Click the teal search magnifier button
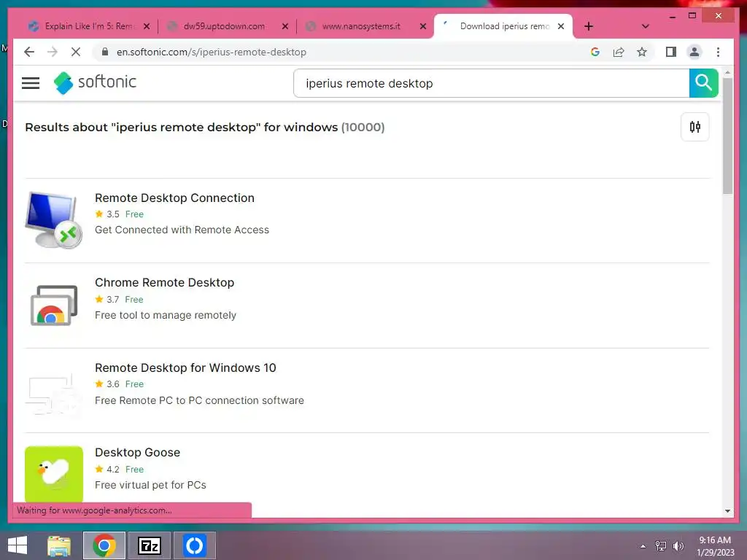The width and height of the screenshot is (747, 560). (x=703, y=83)
